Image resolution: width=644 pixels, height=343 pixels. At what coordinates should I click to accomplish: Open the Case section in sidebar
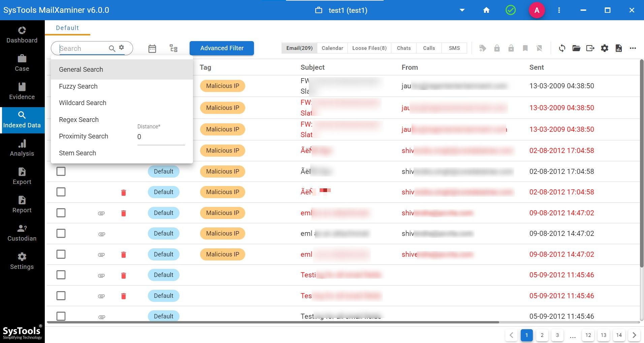pos(22,63)
